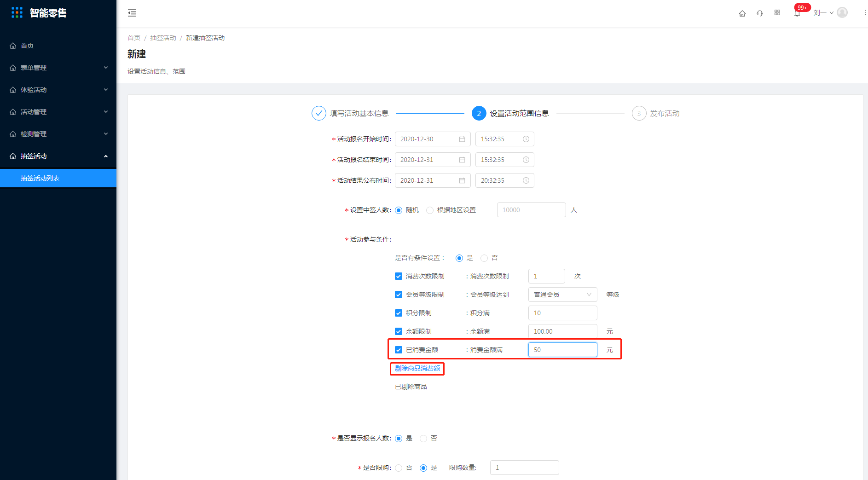Click the 智能零售 grid logo icon

click(x=17, y=12)
